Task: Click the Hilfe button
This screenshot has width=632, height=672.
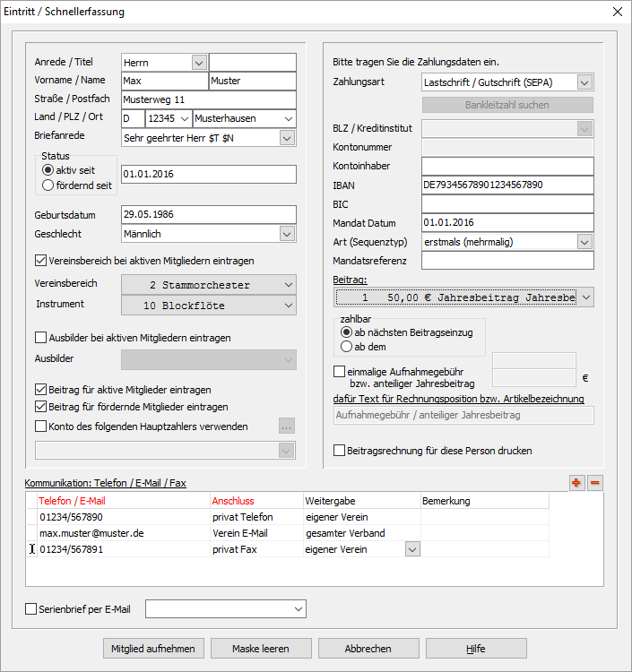Action: [x=475, y=649]
